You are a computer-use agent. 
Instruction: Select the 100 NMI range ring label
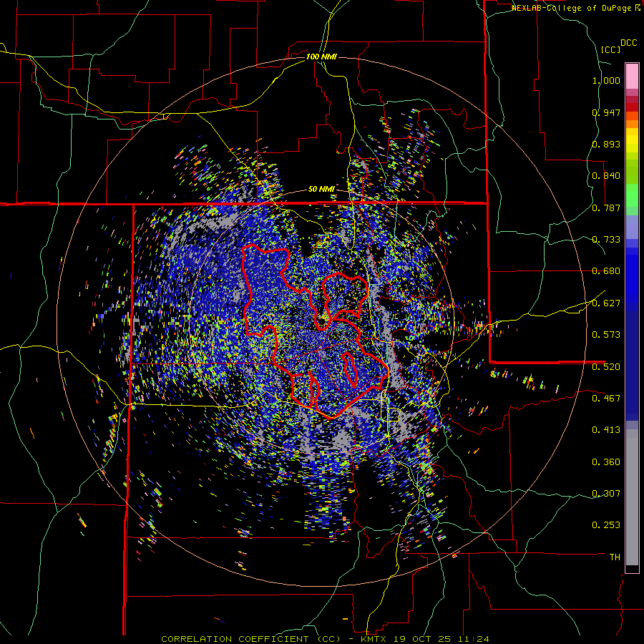[321, 57]
